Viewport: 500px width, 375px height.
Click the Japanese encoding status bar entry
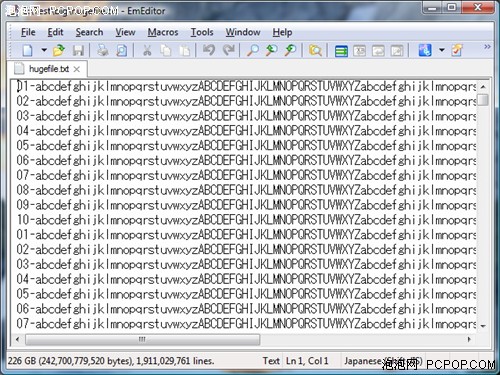pos(383,361)
